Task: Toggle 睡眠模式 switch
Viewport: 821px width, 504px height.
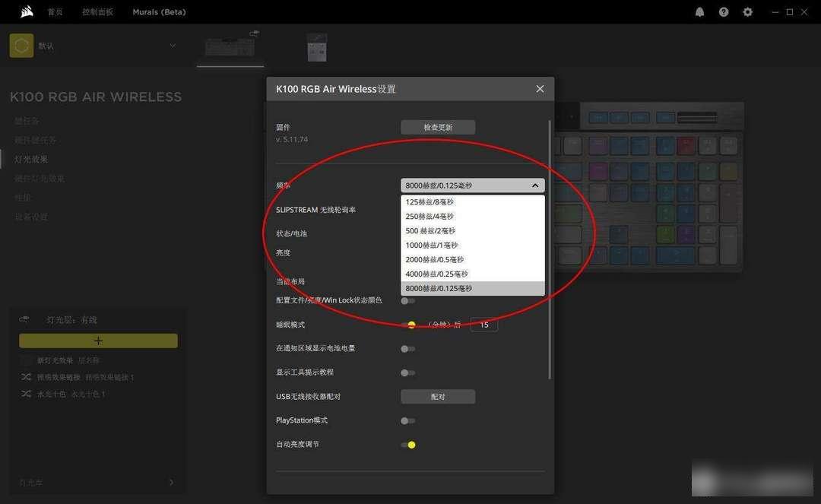Action: pyautogui.click(x=409, y=325)
